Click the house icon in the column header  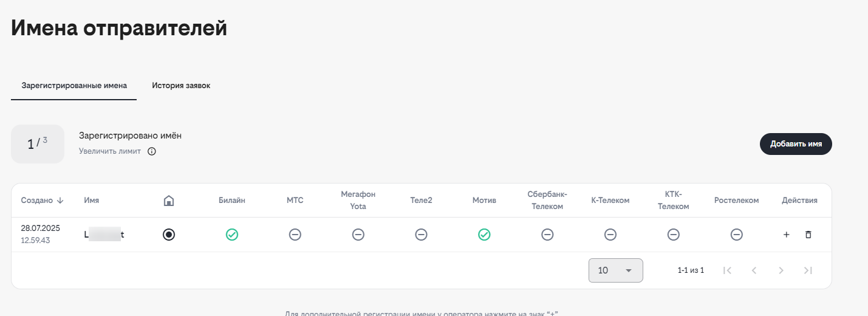169,201
